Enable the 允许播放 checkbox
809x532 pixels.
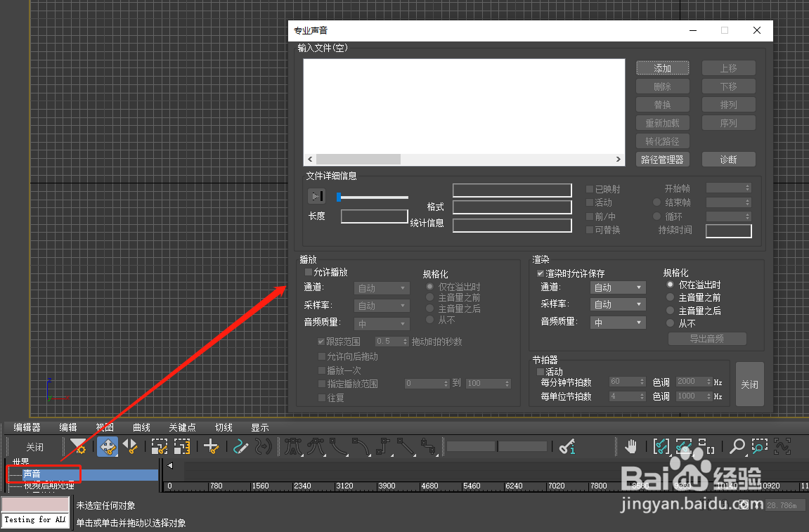coord(309,272)
